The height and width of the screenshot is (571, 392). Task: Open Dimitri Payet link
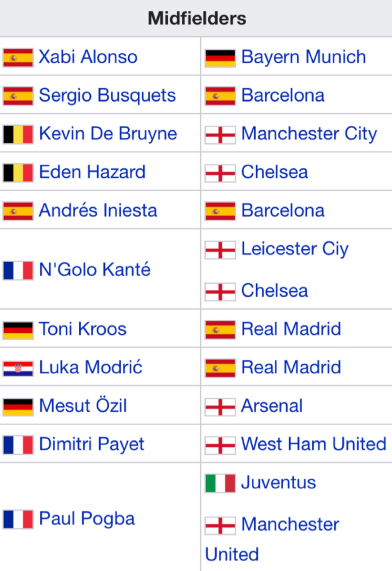(92, 444)
